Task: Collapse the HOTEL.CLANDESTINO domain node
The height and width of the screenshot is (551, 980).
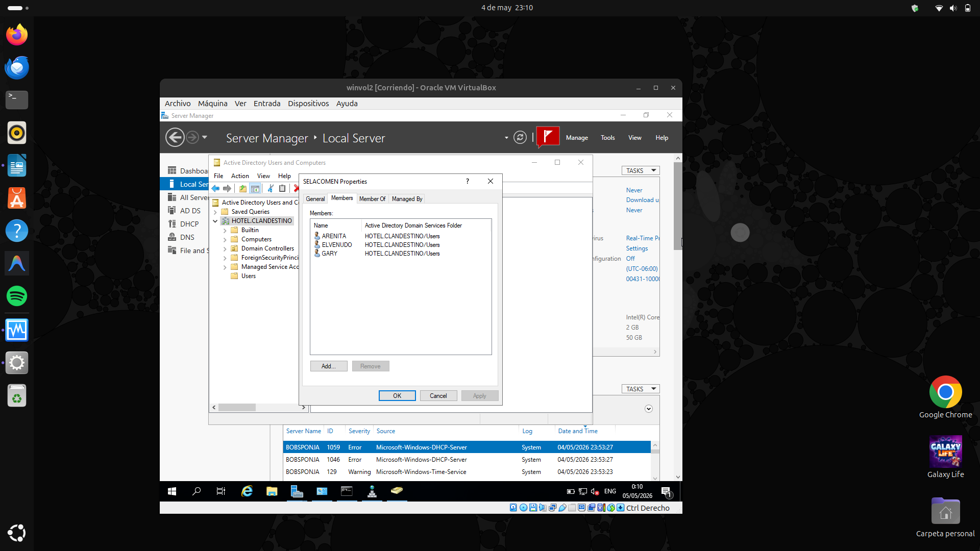Action: (x=215, y=221)
